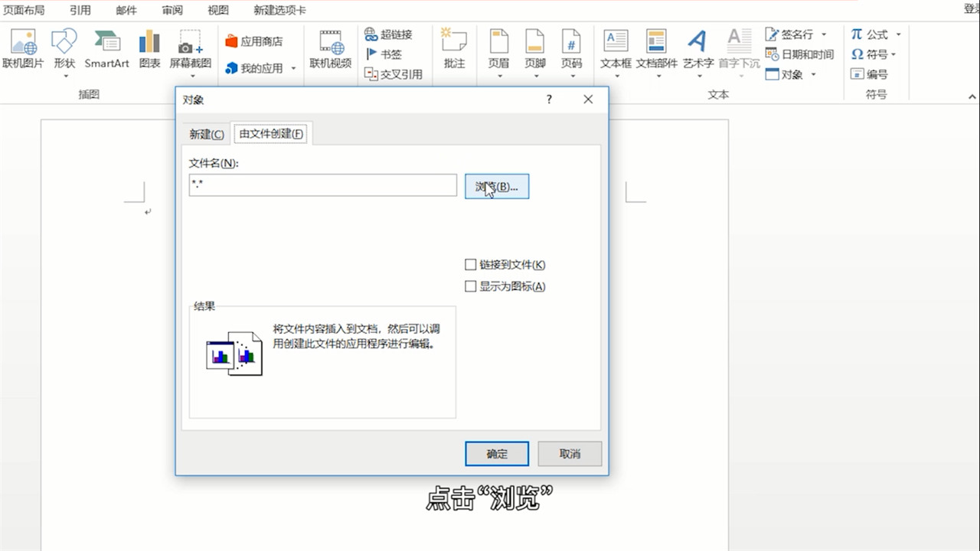
Task: Expand the Equation (公式) dropdown arrow
Action: (x=898, y=34)
